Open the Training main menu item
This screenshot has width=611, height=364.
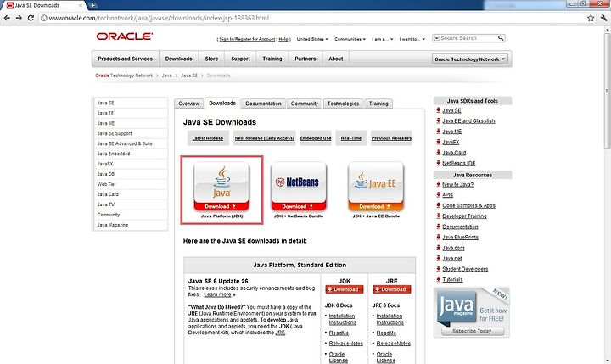272,59
